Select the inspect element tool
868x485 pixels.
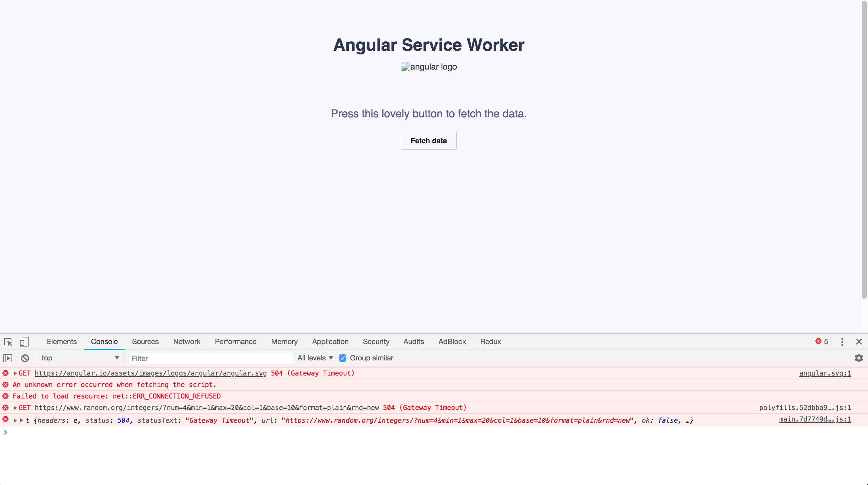[x=8, y=341]
